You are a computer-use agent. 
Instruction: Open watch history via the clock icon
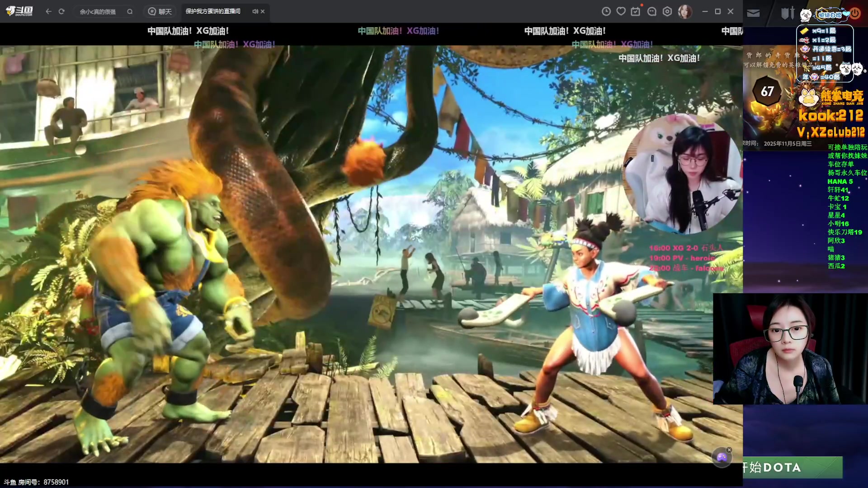(606, 11)
